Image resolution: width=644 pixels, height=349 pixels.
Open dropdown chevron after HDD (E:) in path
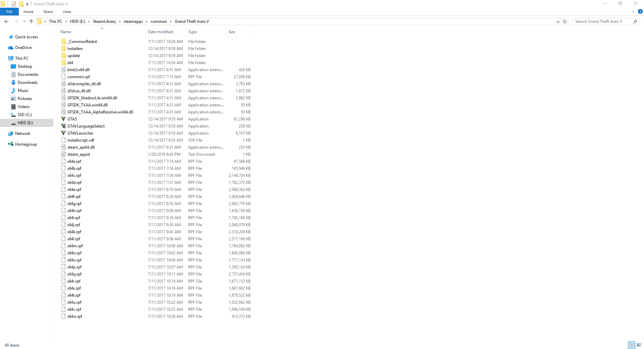pos(89,21)
